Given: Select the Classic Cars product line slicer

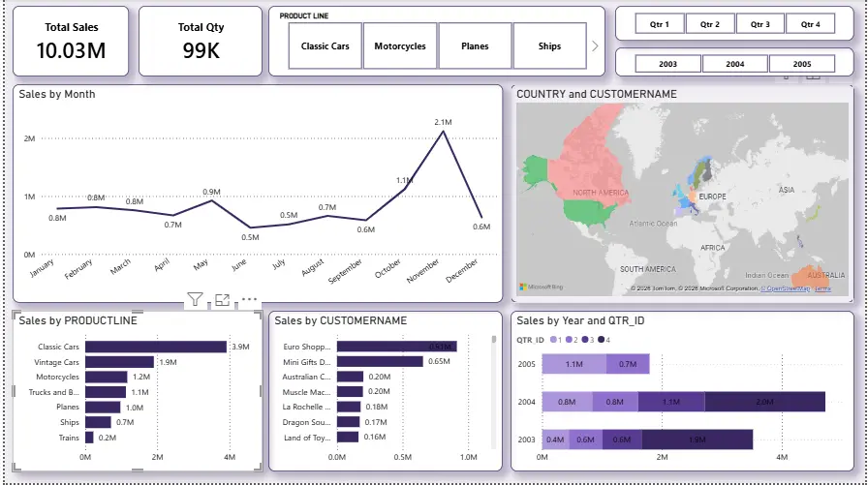Looking at the screenshot, I should [325, 45].
